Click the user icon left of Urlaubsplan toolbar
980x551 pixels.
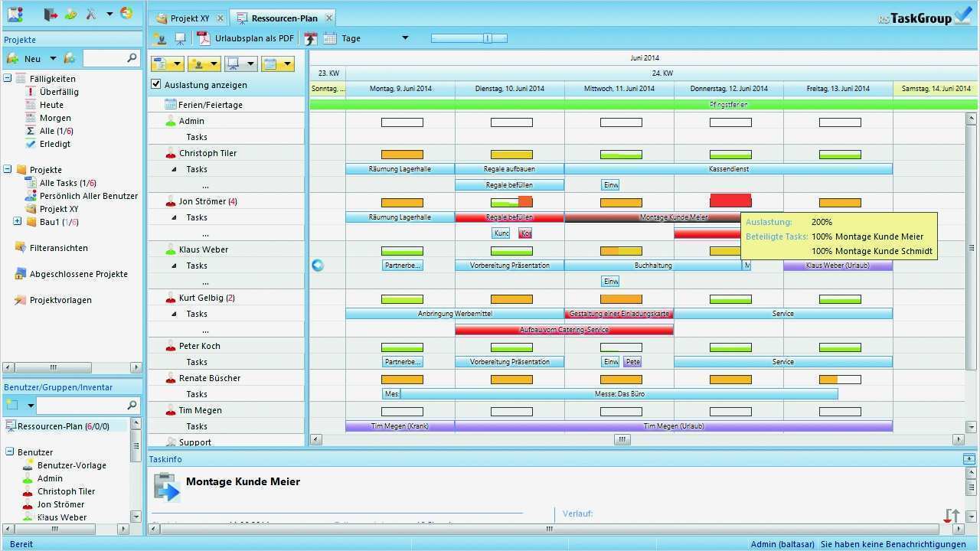160,38
